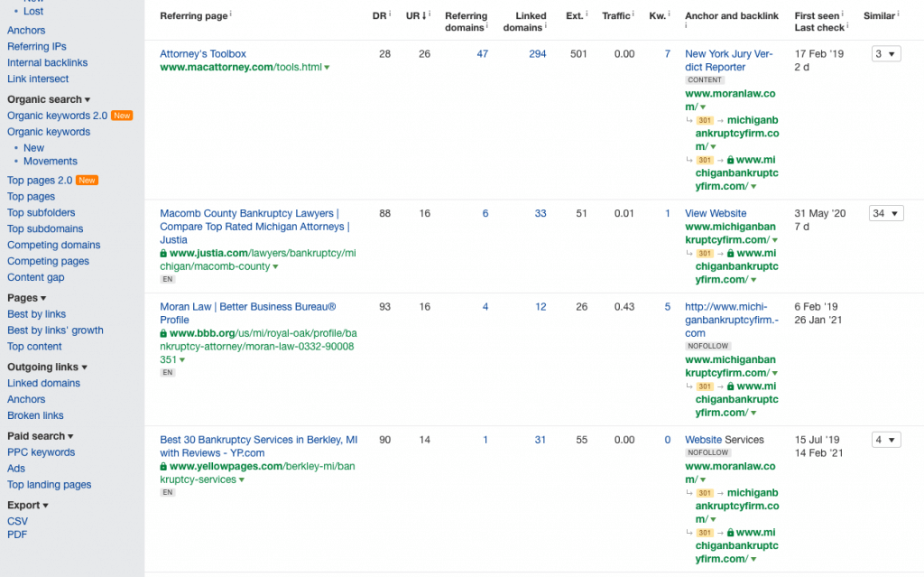This screenshot has width=924, height=577.
Task: Click linked domains count 33
Action: [541, 213]
